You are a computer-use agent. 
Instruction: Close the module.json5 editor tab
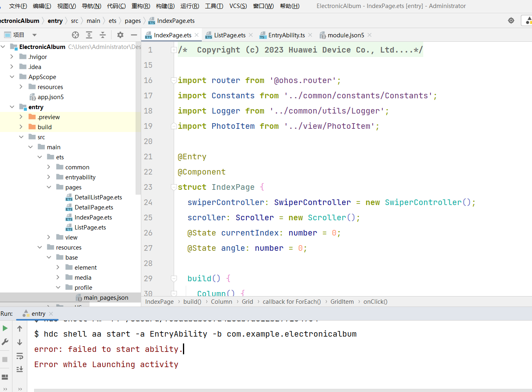(370, 35)
